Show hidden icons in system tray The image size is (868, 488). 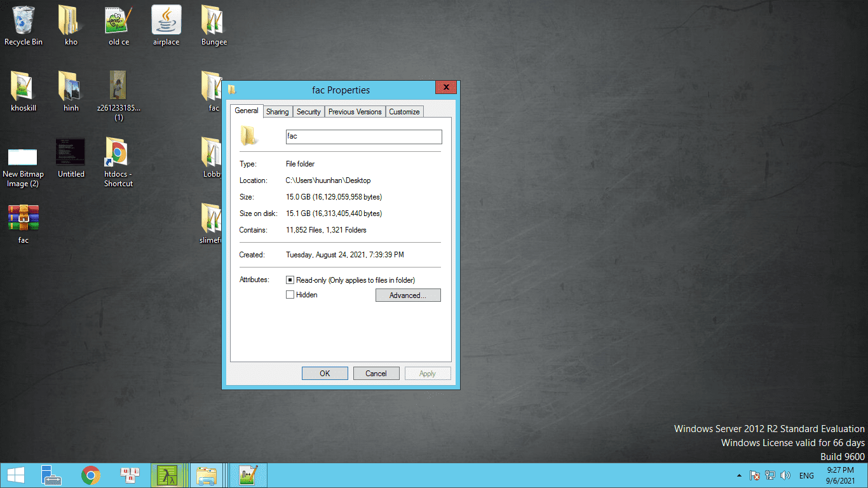[738, 475]
